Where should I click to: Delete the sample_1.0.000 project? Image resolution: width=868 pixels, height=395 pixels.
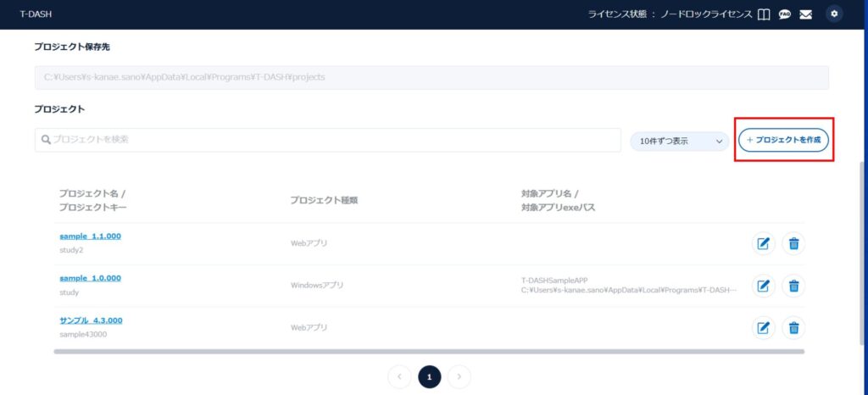[793, 286]
